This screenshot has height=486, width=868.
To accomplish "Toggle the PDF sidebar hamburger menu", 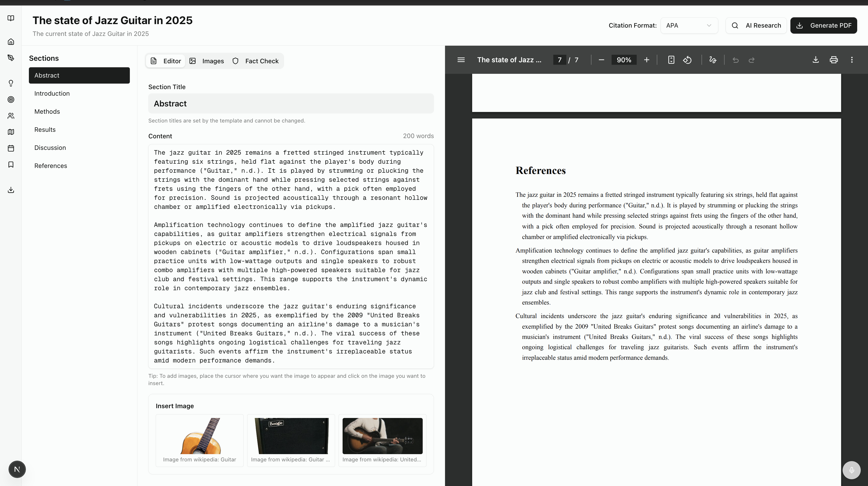I will pyautogui.click(x=461, y=60).
